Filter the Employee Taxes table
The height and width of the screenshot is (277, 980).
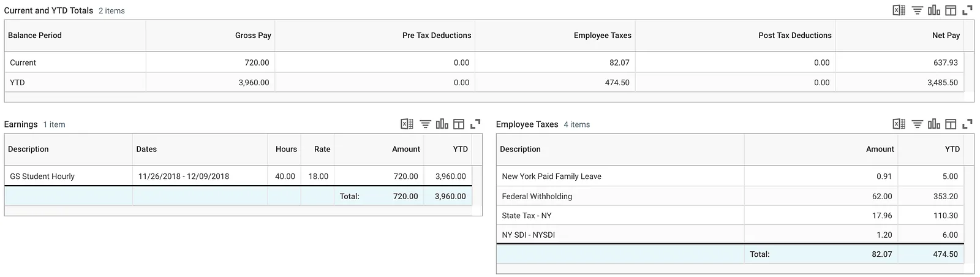pos(917,124)
